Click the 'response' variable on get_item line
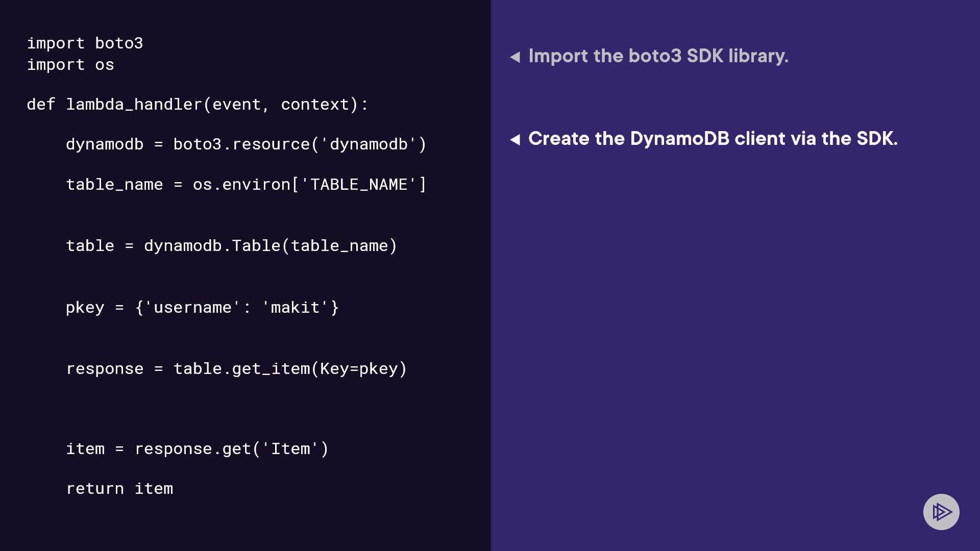 click(105, 369)
